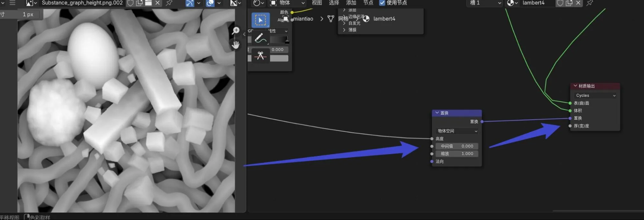Screen dimensions: 644x220
Task: Click the lambert4 material name field
Action: coord(537,3)
